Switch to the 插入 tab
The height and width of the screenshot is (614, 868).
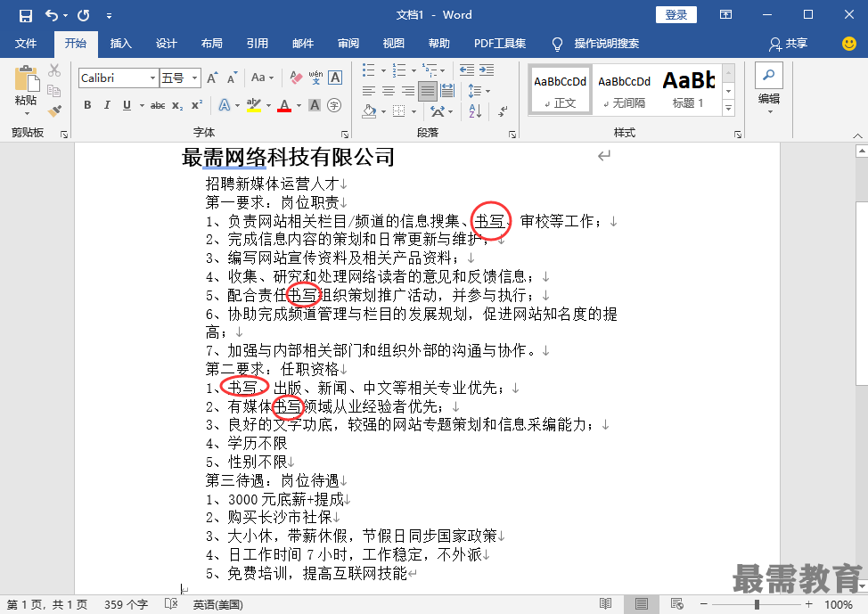coord(120,44)
